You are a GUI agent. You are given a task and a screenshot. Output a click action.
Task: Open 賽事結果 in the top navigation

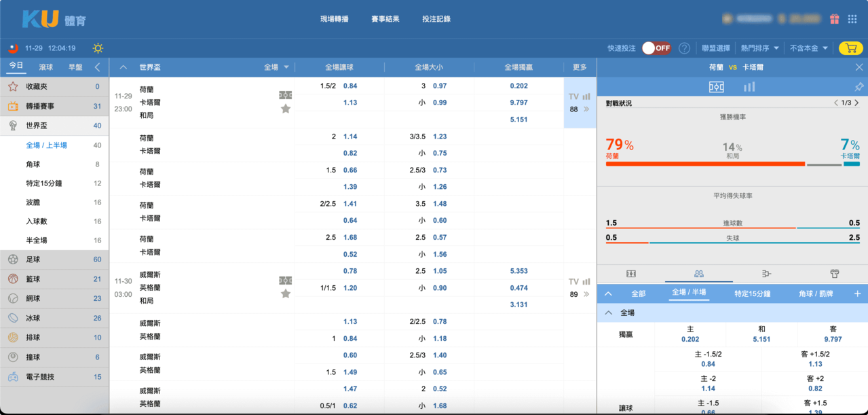(385, 19)
